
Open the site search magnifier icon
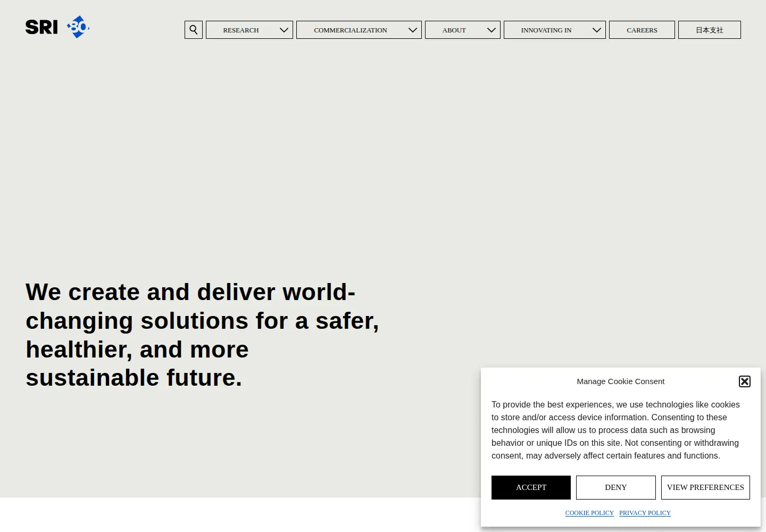click(x=194, y=30)
